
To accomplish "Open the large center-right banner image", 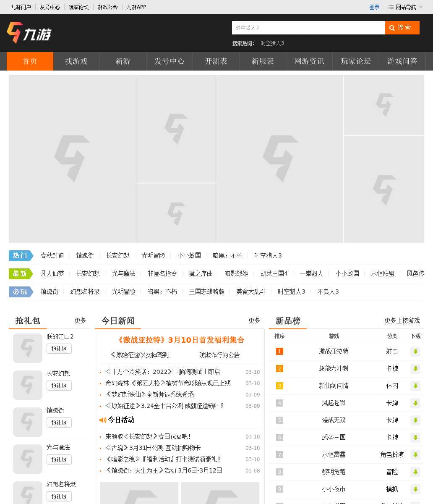I will [x=280, y=159].
